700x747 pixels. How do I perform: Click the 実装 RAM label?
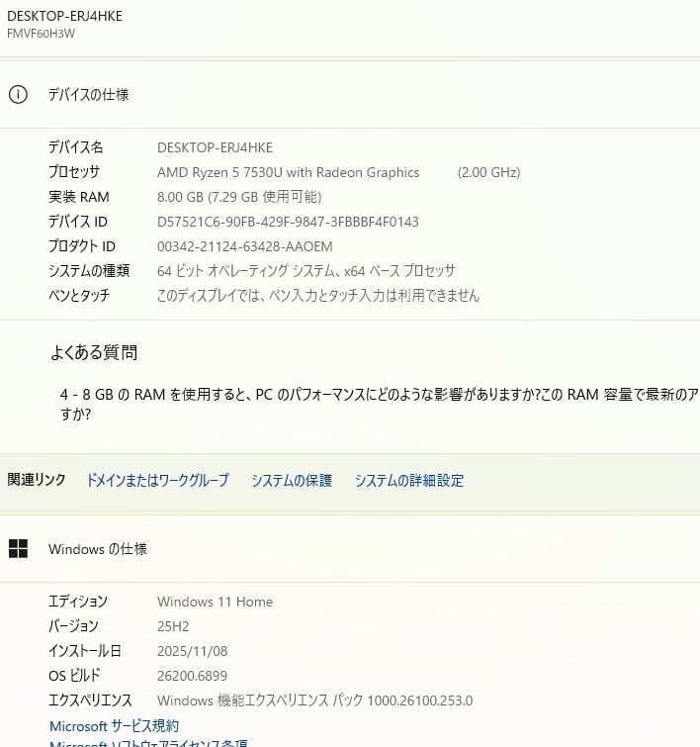[x=78, y=197]
